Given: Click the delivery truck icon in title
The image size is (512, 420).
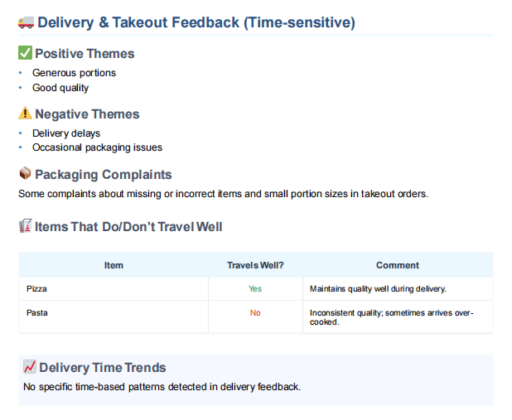Looking at the screenshot, I should point(27,22).
